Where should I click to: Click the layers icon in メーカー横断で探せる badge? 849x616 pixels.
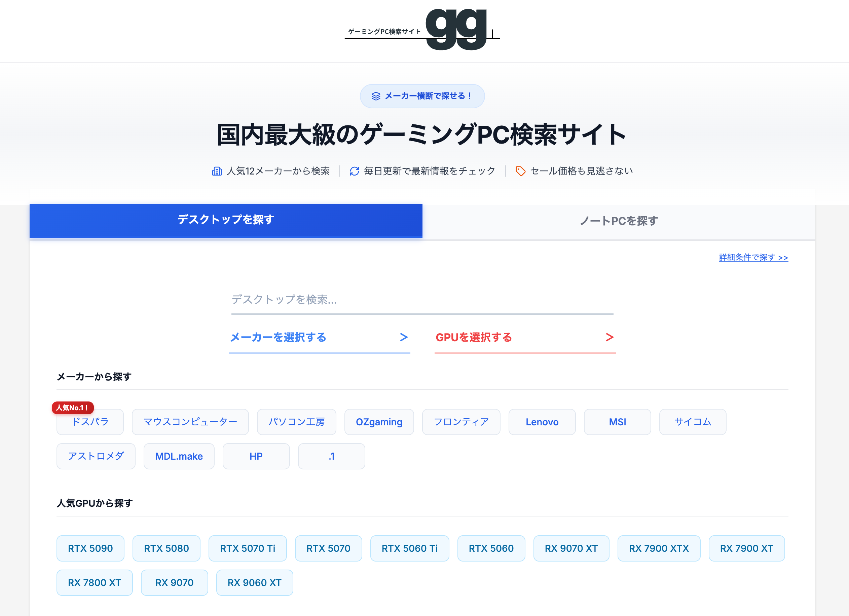point(375,96)
